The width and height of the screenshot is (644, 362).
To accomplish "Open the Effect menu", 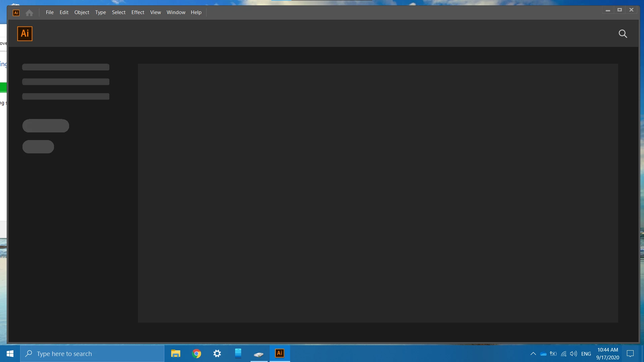I will [138, 12].
